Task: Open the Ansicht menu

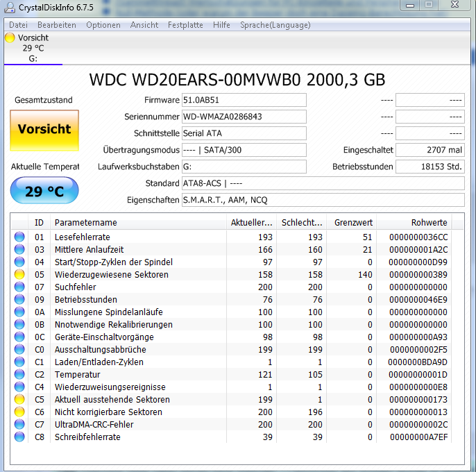Action: pos(144,25)
